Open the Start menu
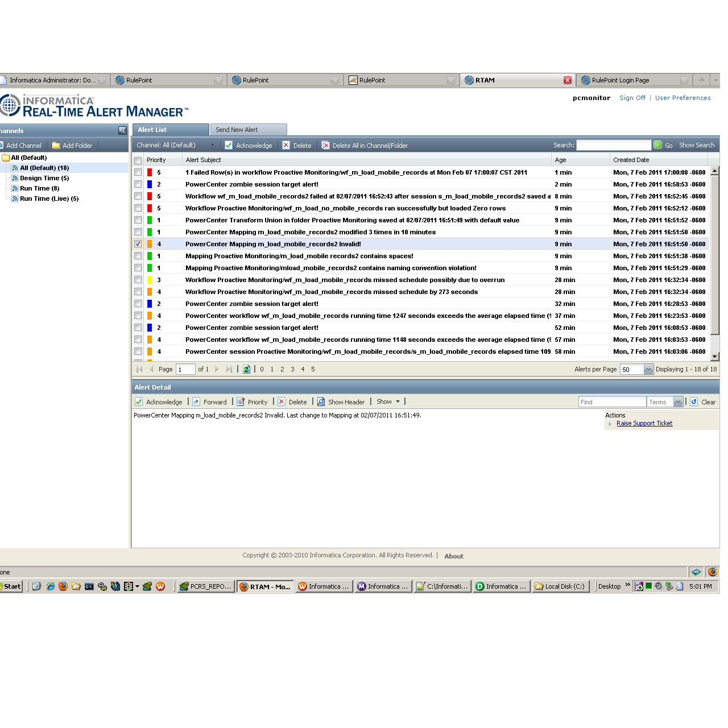Image resolution: width=728 pixels, height=728 pixels. point(11,586)
